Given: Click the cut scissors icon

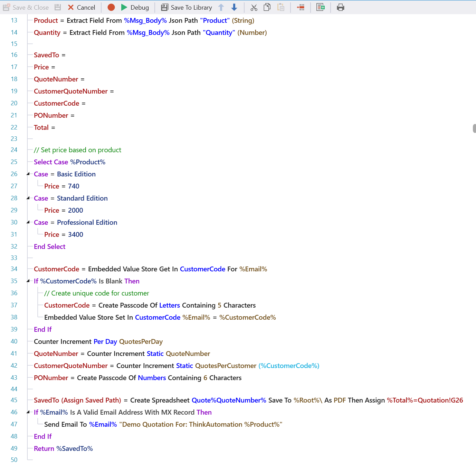Looking at the screenshot, I should (x=254, y=7).
